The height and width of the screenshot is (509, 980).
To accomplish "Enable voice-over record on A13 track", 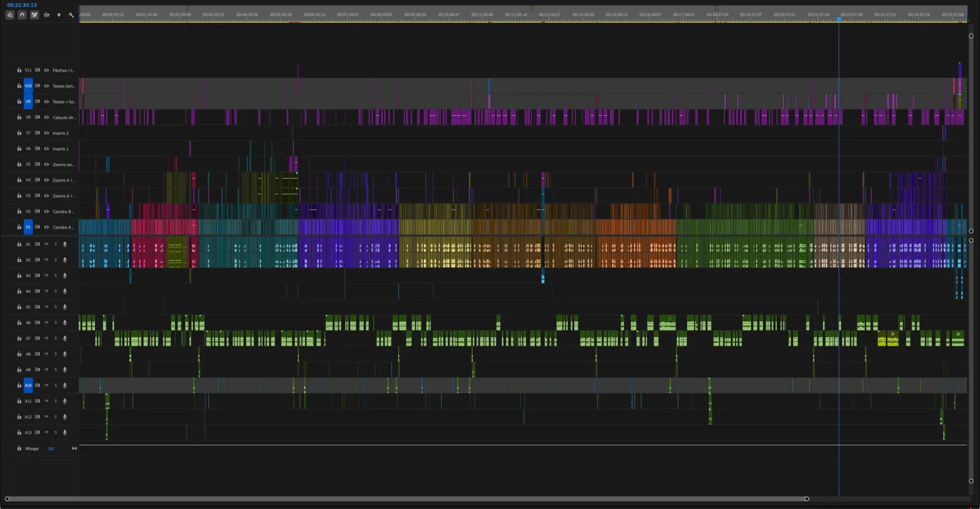I will (x=65, y=432).
